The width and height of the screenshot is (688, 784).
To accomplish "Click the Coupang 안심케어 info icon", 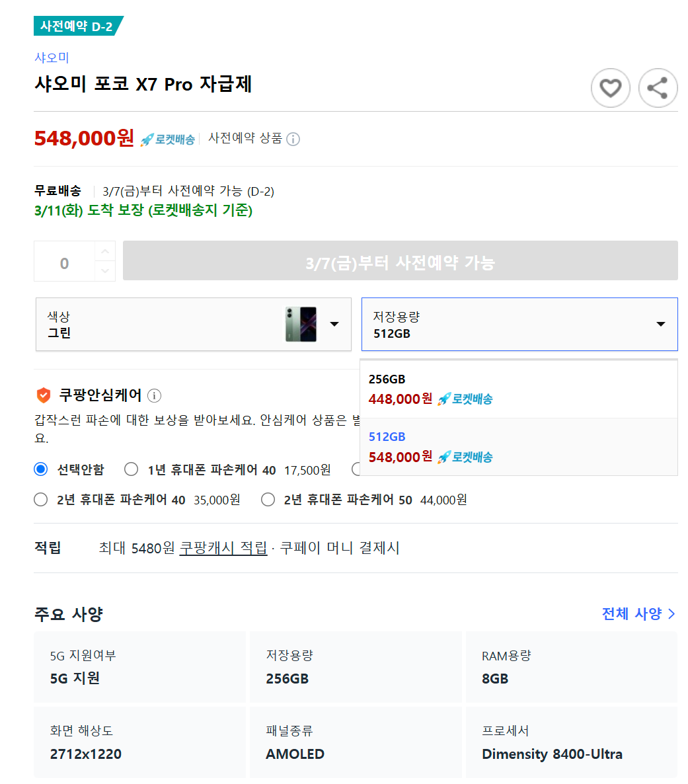I will pos(155,395).
